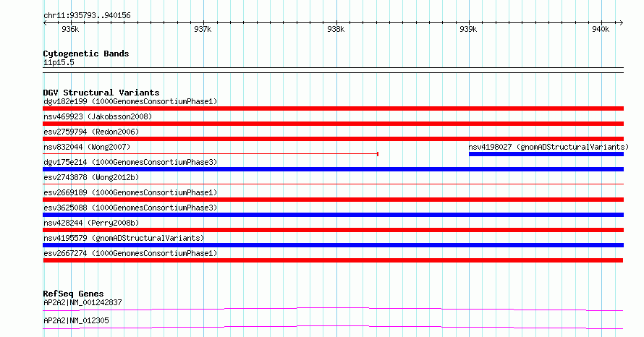This screenshot has height=337, width=644.
Task: Click the short blue bar under nsv4198027
Action: 546,154
